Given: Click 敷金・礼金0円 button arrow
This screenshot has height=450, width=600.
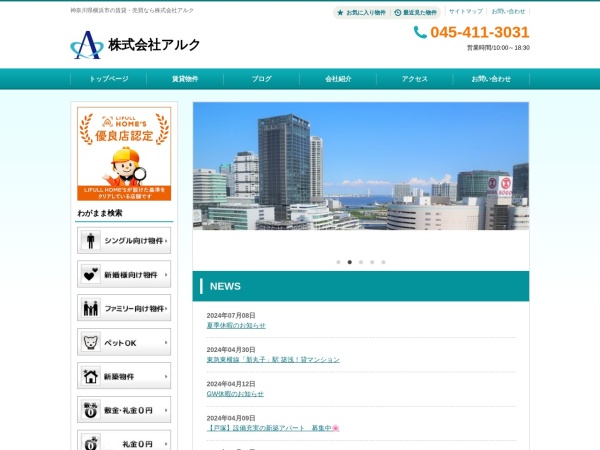Looking at the screenshot, I should (166, 410).
